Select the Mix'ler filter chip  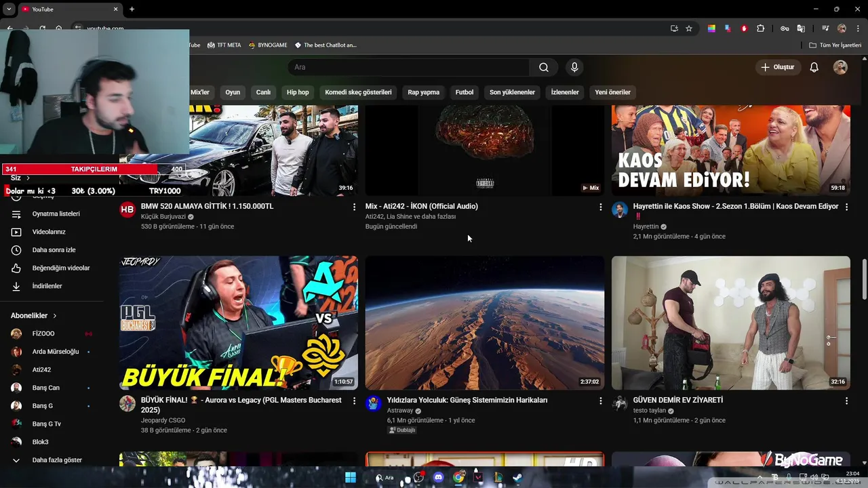pos(200,92)
